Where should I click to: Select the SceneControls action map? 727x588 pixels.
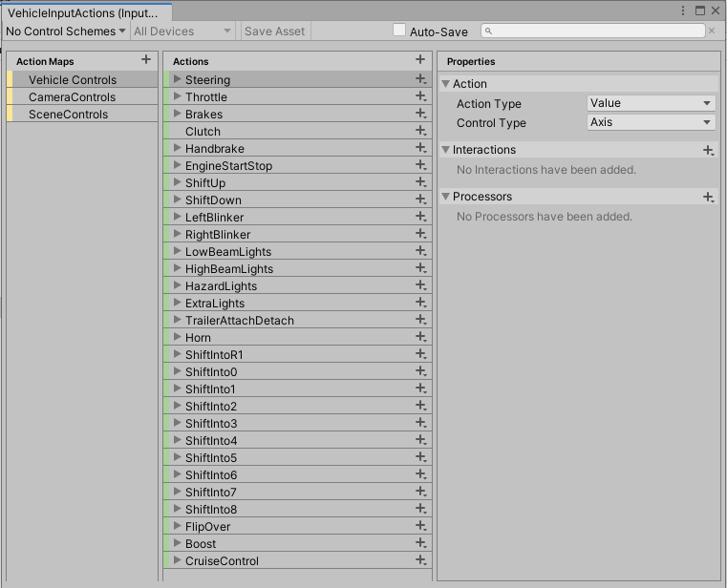click(x=68, y=115)
